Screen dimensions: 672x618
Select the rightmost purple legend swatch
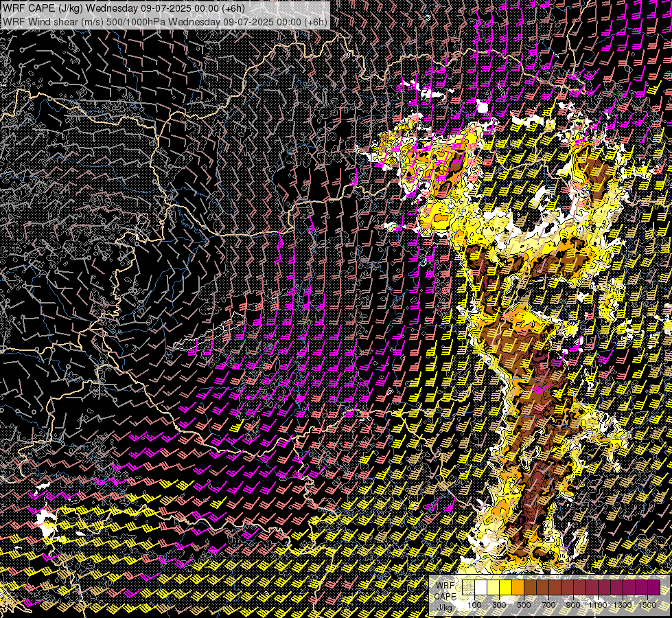(x=653, y=588)
